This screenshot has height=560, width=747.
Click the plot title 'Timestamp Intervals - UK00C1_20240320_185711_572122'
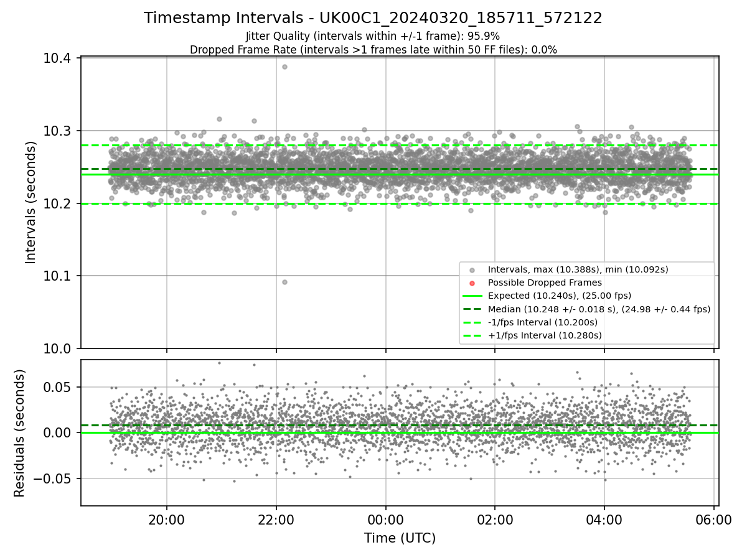pyautogui.click(x=373, y=18)
